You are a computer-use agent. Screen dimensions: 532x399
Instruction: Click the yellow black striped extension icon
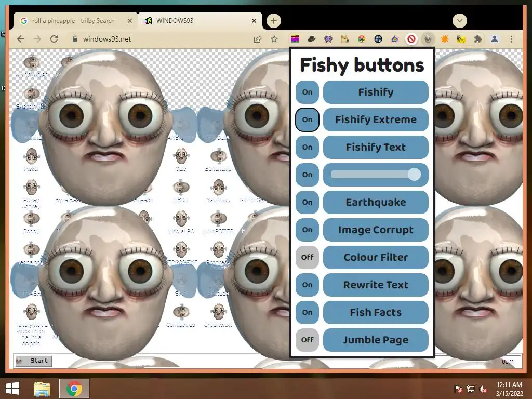(461, 39)
